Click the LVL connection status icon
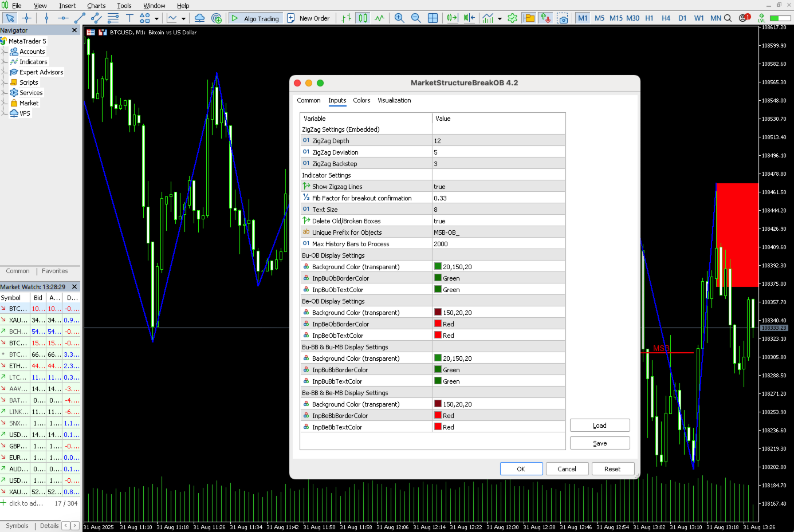The image size is (794, 532). click(x=761, y=18)
